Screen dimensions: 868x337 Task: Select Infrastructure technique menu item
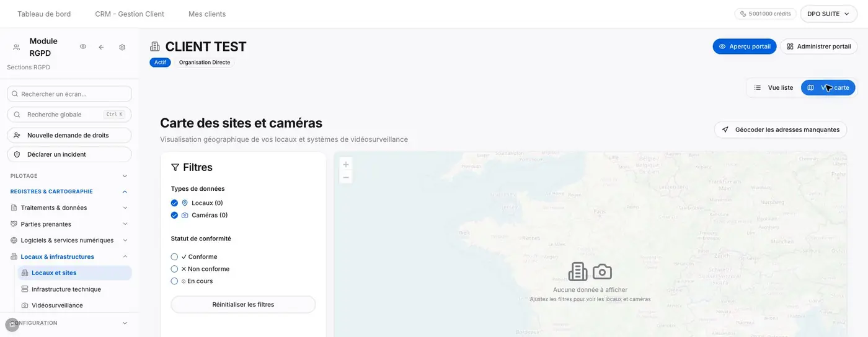point(75,289)
